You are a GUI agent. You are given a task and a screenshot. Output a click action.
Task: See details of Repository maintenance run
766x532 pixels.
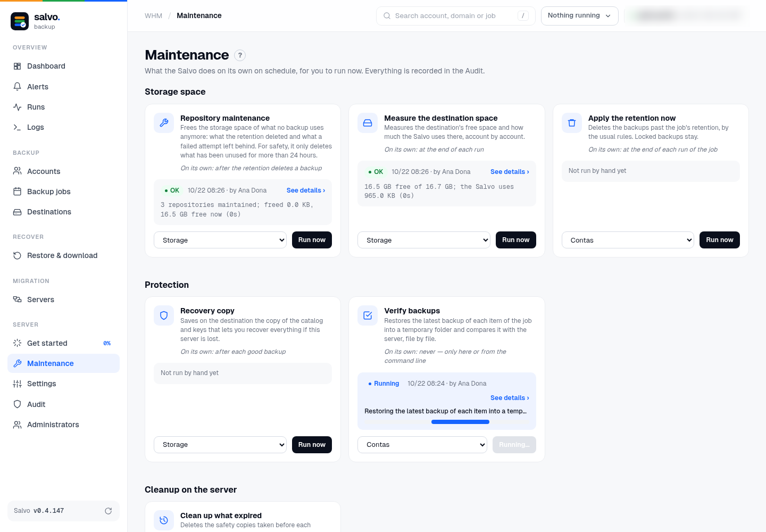[306, 190]
